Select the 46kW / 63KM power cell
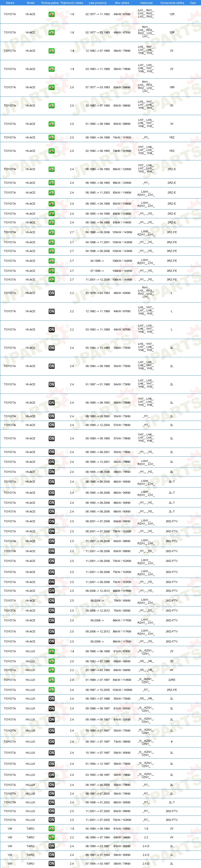This screenshot has height=868, width=201. tap(122, 293)
